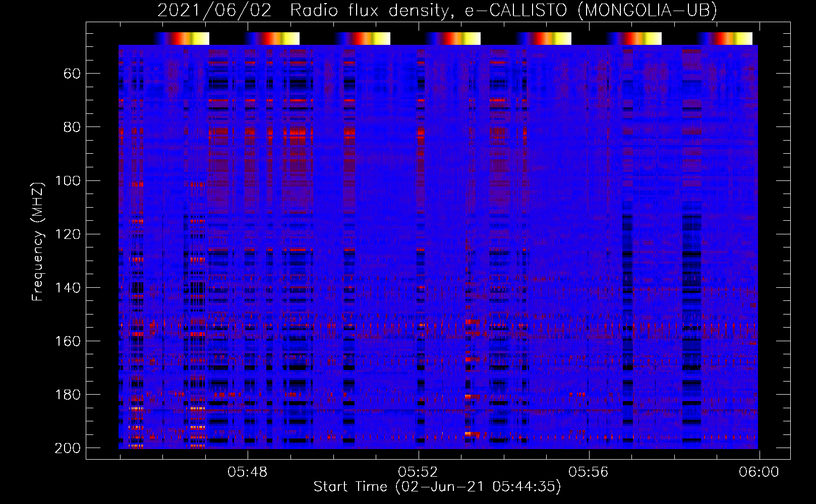
Task: Click the 160 frequency tick label
Action: [x=68, y=341]
